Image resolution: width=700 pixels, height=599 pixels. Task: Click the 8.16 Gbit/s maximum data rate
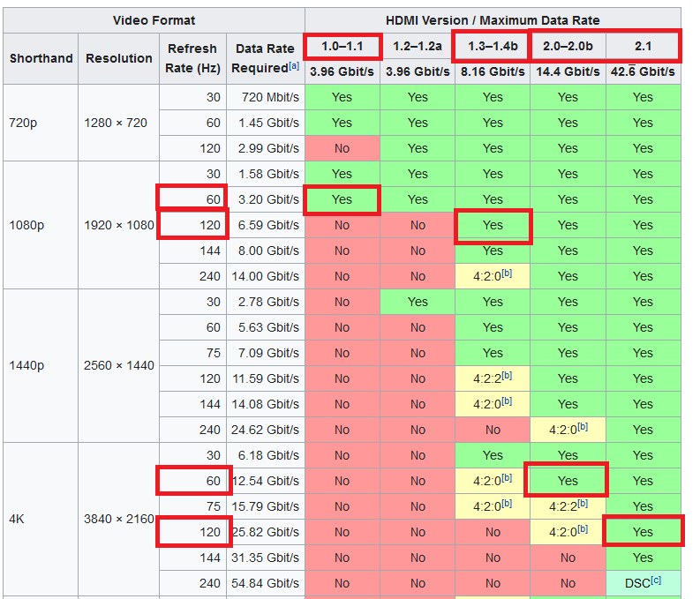pyautogui.click(x=493, y=71)
